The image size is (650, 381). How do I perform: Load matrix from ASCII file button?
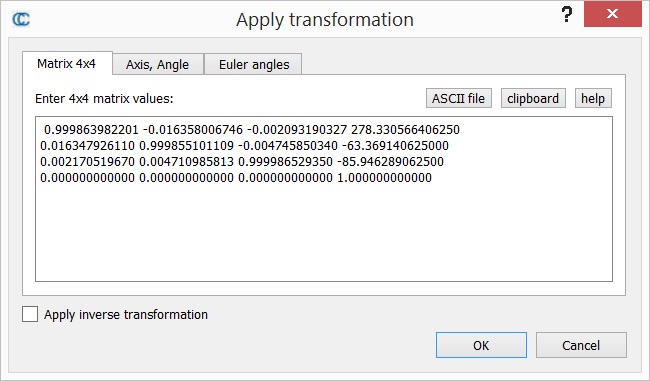tap(458, 98)
